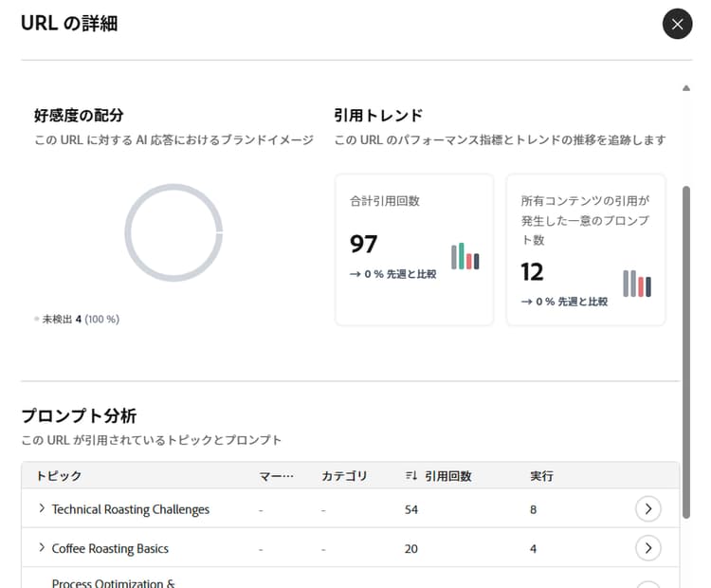Viewport: 711px width, 588px height.
Task: Expand the Technical Roasting Challenges row
Action: tap(42, 509)
